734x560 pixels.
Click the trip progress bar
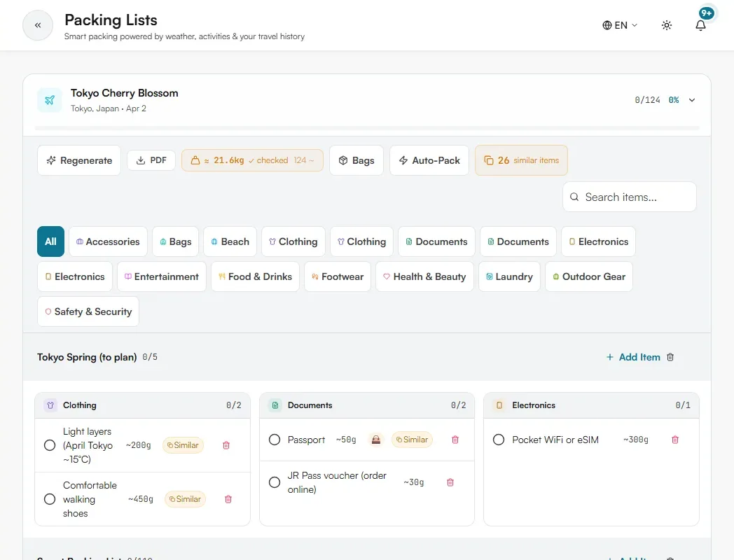367,127
